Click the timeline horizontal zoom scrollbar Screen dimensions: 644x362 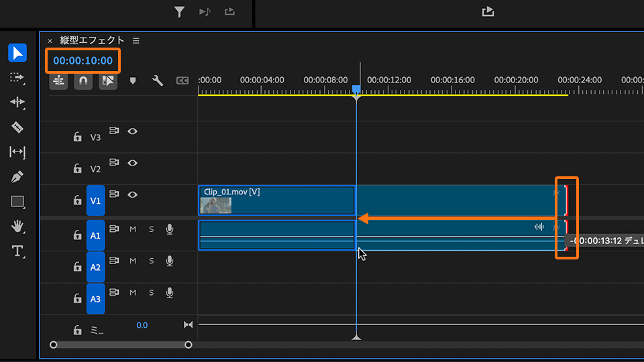pyautogui.click(x=121, y=345)
